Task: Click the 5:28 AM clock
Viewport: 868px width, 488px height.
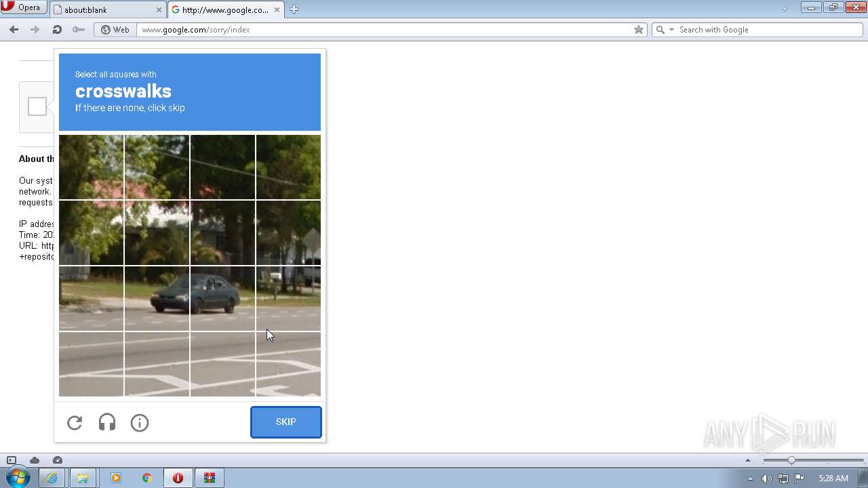Action: point(833,479)
